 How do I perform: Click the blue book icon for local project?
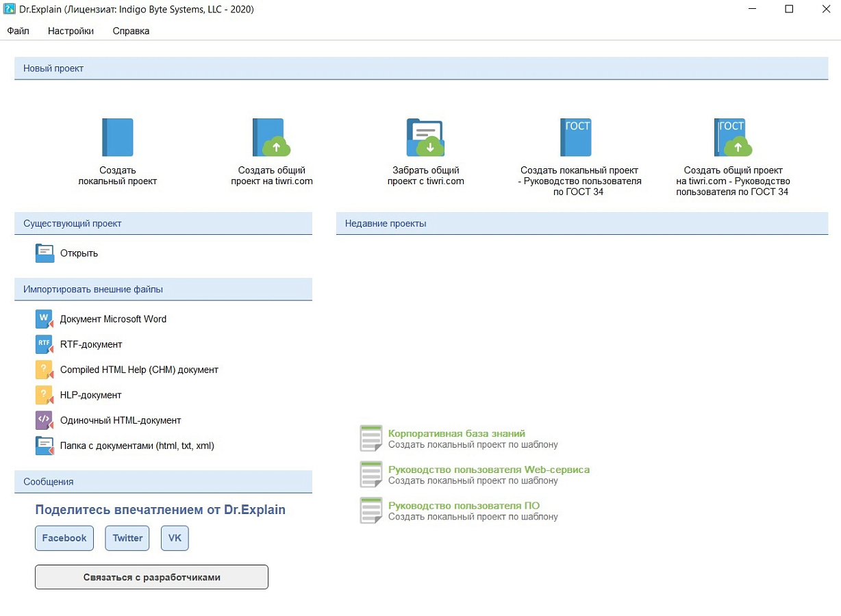118,138
